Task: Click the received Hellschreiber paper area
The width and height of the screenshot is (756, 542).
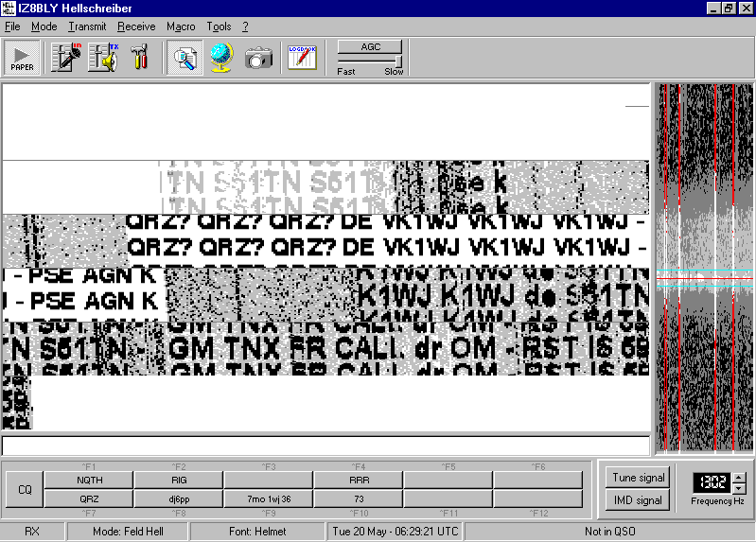Action: tap(325, 256)
